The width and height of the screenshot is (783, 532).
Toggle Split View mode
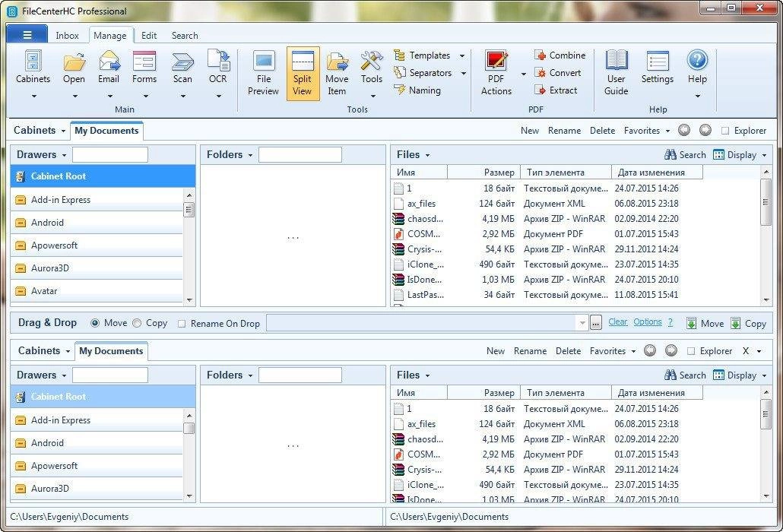click(303, 74)
